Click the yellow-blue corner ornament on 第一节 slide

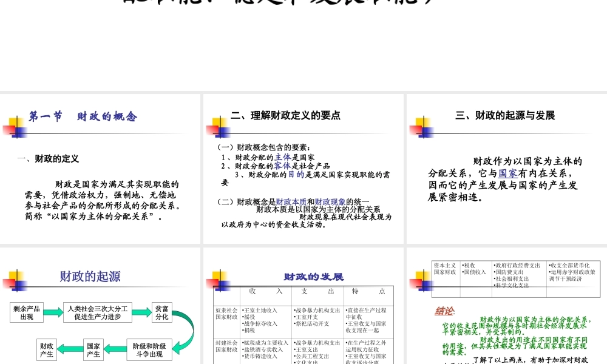[x=16, y=127]
